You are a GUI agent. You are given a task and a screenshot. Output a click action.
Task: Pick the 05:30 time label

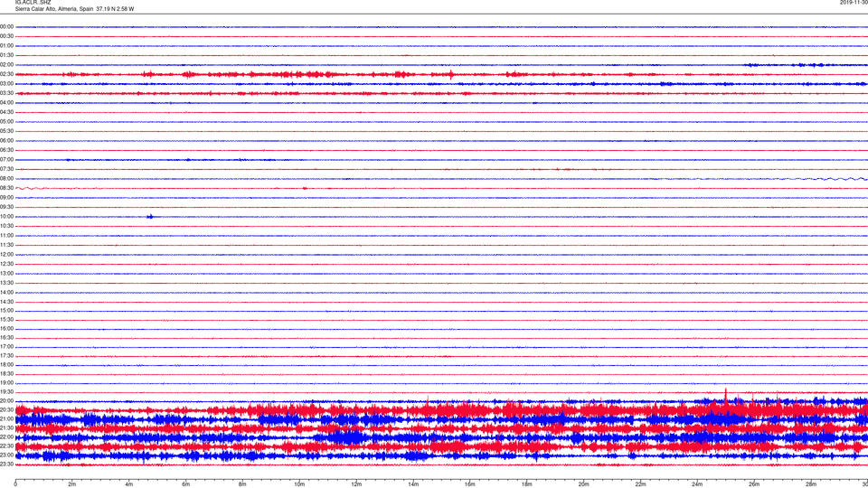(x=6, y=131)
